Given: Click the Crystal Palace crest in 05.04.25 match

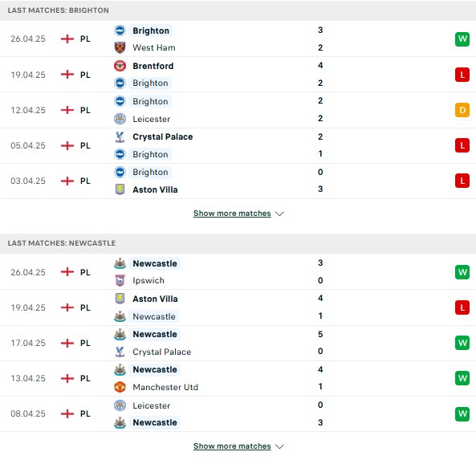Looking at the screenshot, I should 120,137.
